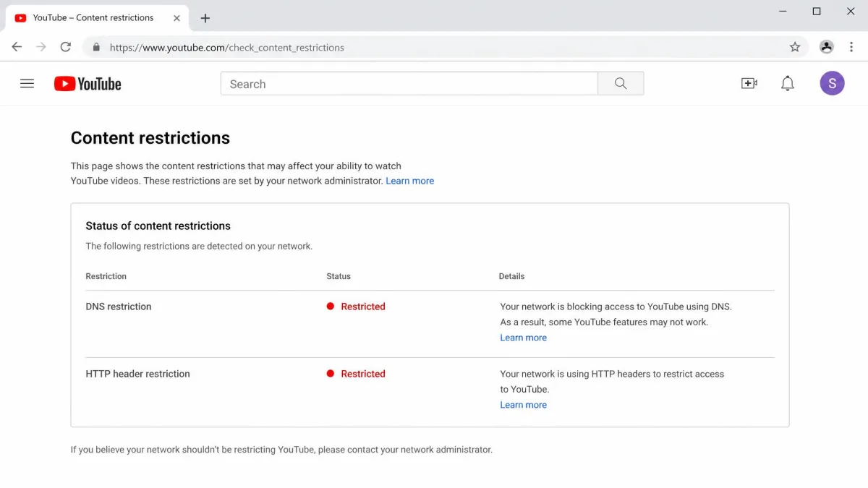Open the purple S account avatar
Screen dimensions: 868x488
click(832, 83)
